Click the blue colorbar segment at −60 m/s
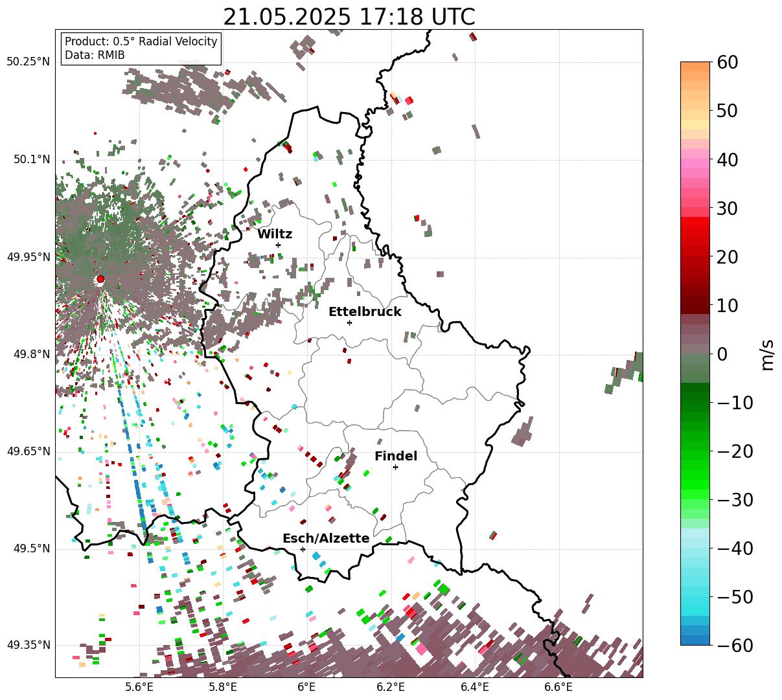 coord(695,640)
